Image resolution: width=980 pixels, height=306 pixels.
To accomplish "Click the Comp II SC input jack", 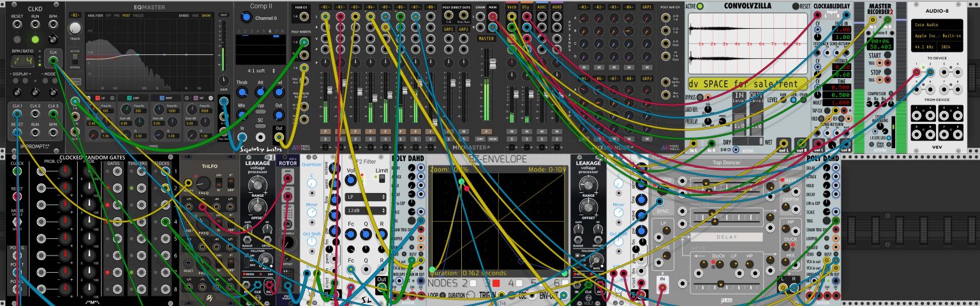I will pyautogui.click(x=260, y=137).
